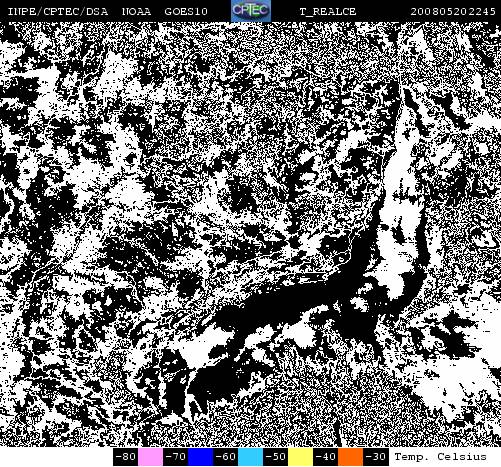Click the -30 legend label

pos(376,457)
